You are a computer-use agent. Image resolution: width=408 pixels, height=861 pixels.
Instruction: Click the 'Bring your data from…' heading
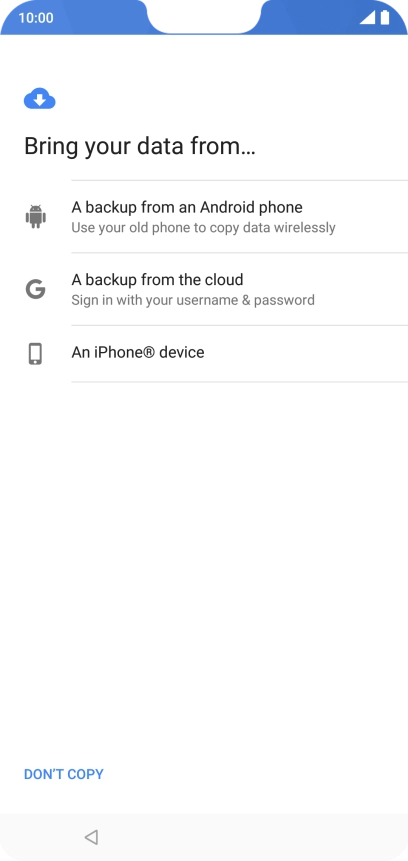point(140,147)
